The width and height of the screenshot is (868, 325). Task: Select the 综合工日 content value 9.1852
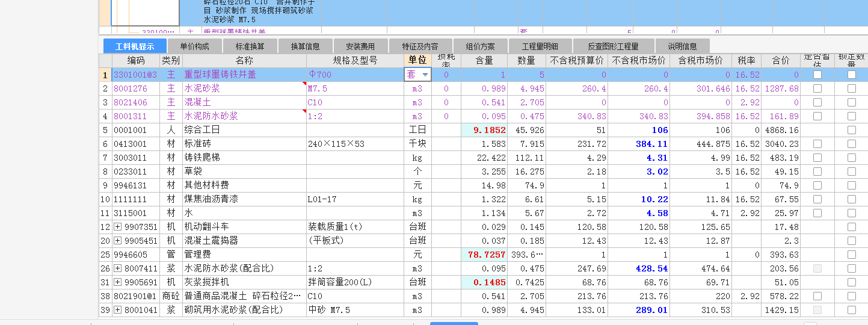tap(484, 130)
